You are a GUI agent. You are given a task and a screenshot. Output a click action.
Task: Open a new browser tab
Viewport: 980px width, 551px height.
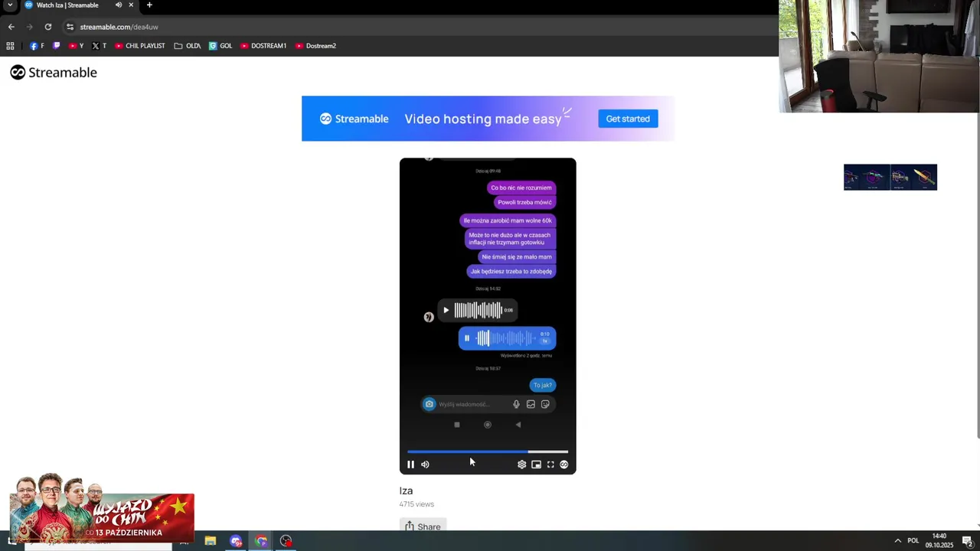point(149,5)
